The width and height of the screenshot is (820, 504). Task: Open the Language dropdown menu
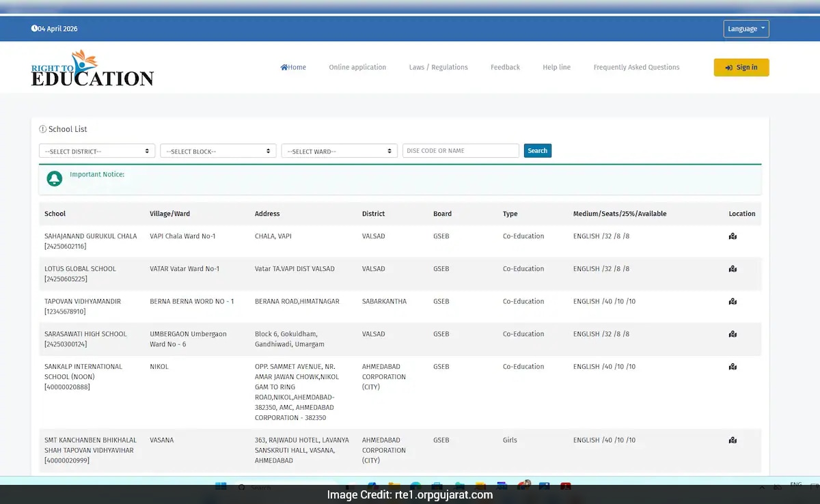tap(746, 29)
